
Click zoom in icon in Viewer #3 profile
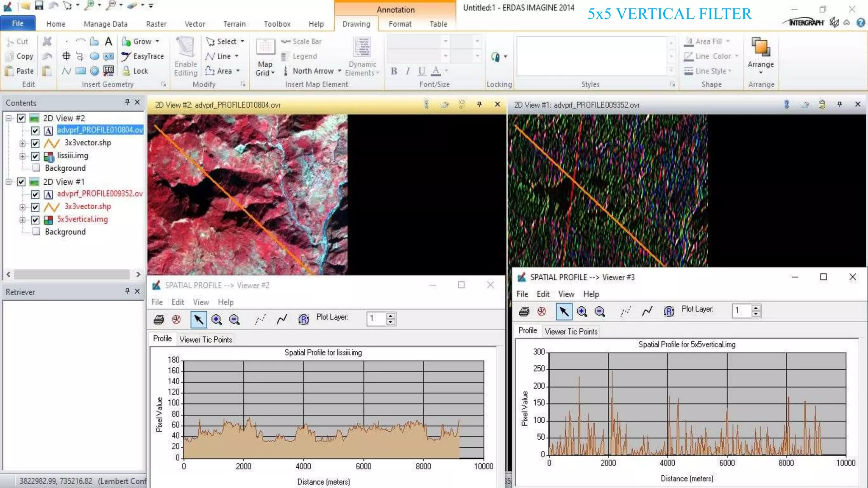[582, 312]
